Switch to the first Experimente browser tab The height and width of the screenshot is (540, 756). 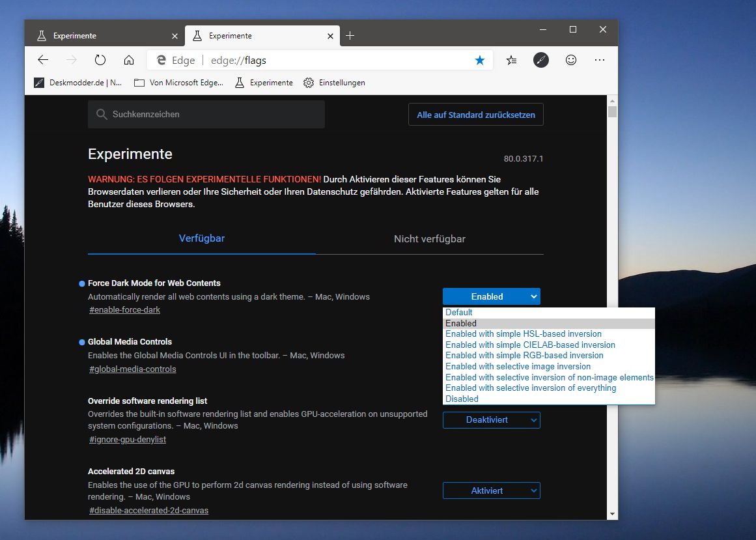coord(107,36)
